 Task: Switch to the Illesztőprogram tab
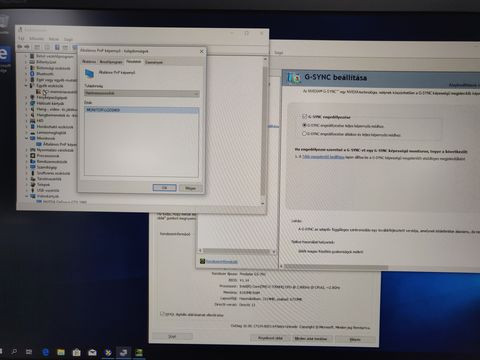click(x=111, y=62)
